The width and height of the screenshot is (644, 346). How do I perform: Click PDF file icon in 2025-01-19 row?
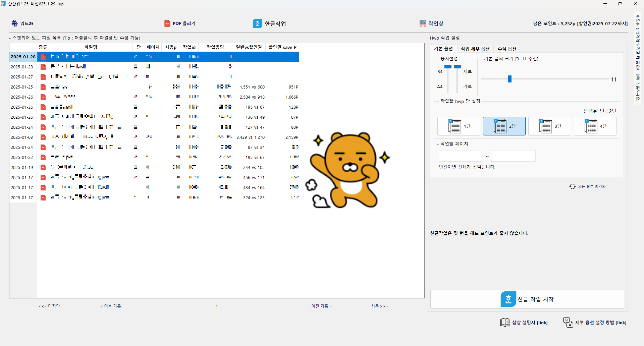pos(43,167)
